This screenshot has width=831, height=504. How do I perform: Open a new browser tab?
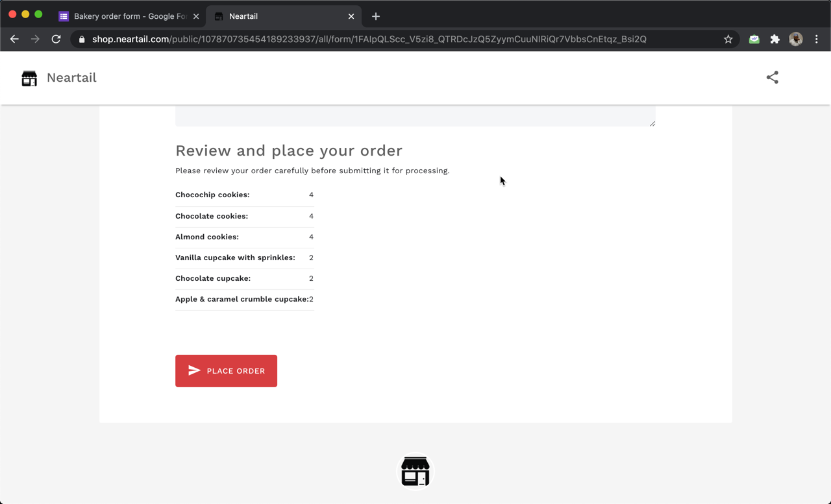pyautogui.click(x=375, y=16)
